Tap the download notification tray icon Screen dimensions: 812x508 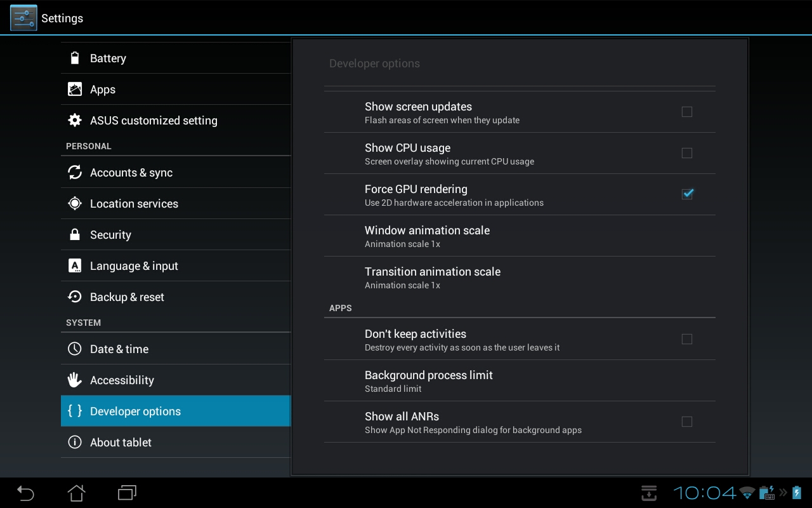pos(648,493)
